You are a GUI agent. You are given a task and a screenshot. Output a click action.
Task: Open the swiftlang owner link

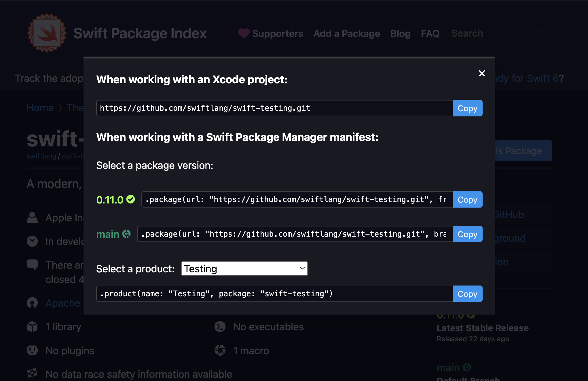tap(41, 156)
